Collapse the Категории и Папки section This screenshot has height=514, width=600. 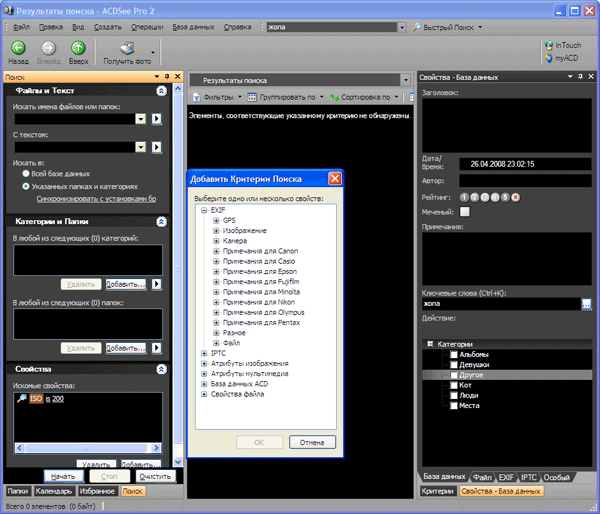pyautogui.click(x=161, y=222)
